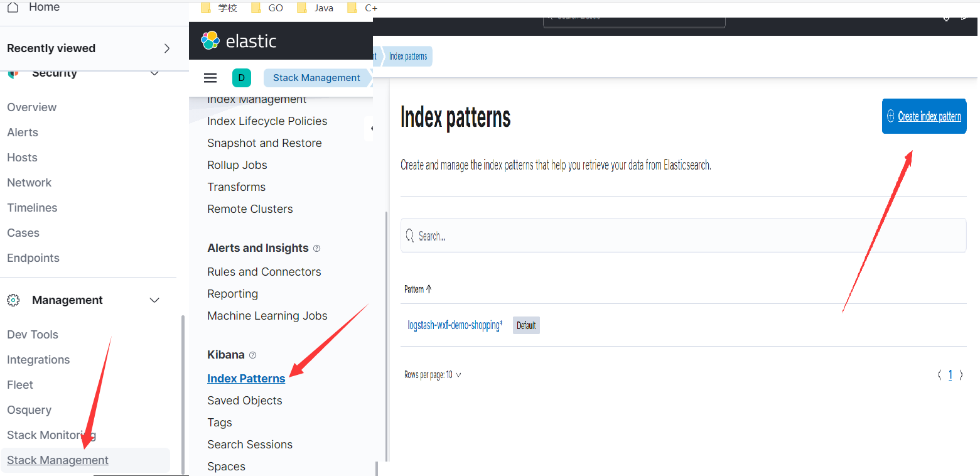
Task: Open Security Overview page
Action: pyautogui.click(x=32, y=107)
